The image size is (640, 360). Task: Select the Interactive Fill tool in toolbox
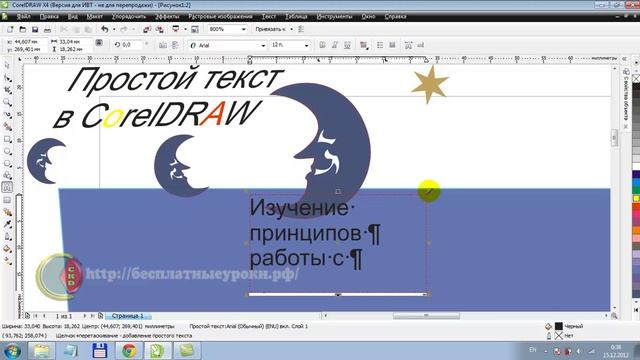tap(7, 261)
